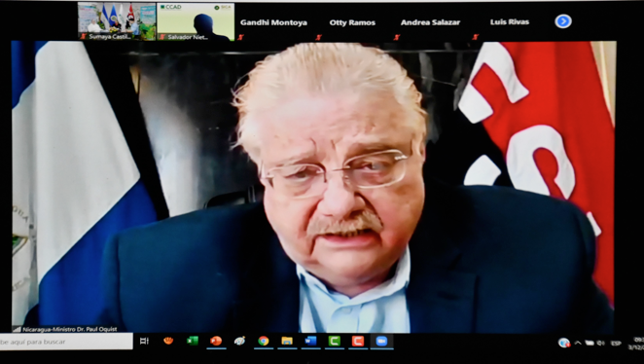The width and height of the screenshot is (644, 364).
Task: Open the red Camtasia recorder icon
Action: click(x=358, y=341)
